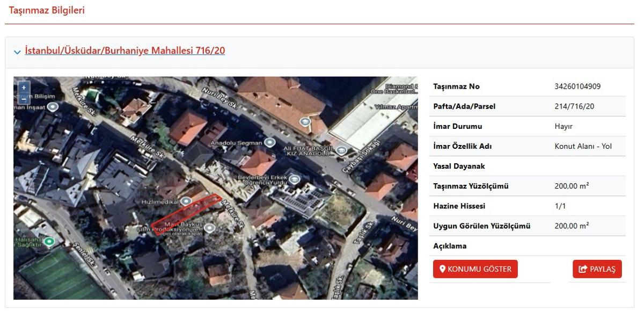
Task: Click the Anadolu Segman map marker
Action: point(270,142)
